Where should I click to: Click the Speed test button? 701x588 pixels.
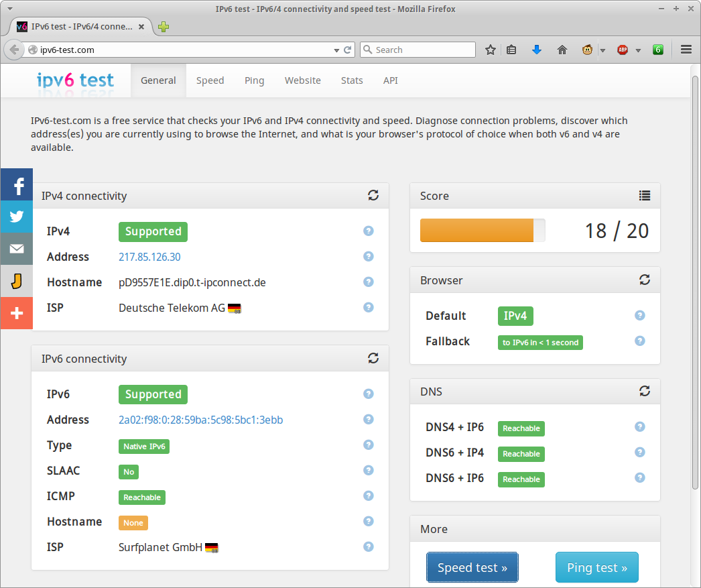pos(472,567)
